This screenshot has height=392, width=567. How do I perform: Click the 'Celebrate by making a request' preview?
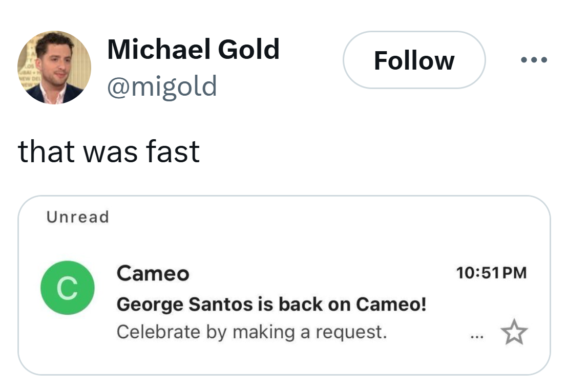pos(251,332)
